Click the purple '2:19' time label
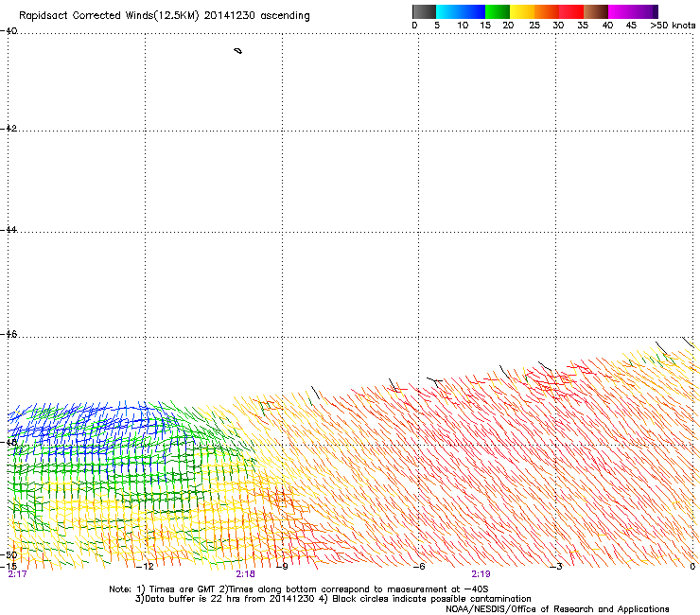Screen dimensions: 700x615 click(x=481, y=574)
